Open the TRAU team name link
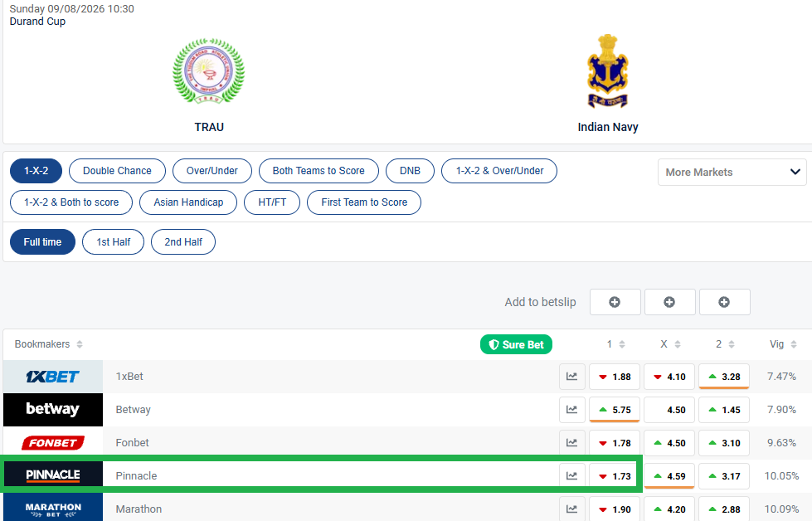 tap(209, 127)
